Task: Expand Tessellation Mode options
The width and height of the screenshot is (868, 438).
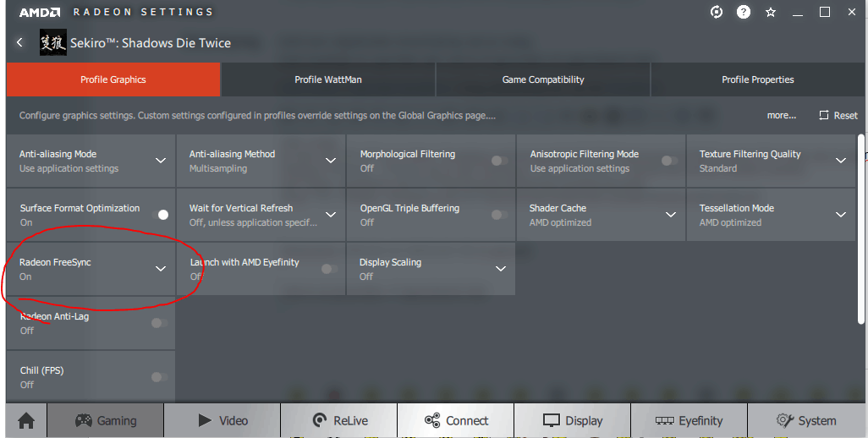Action: click(841, 215)
